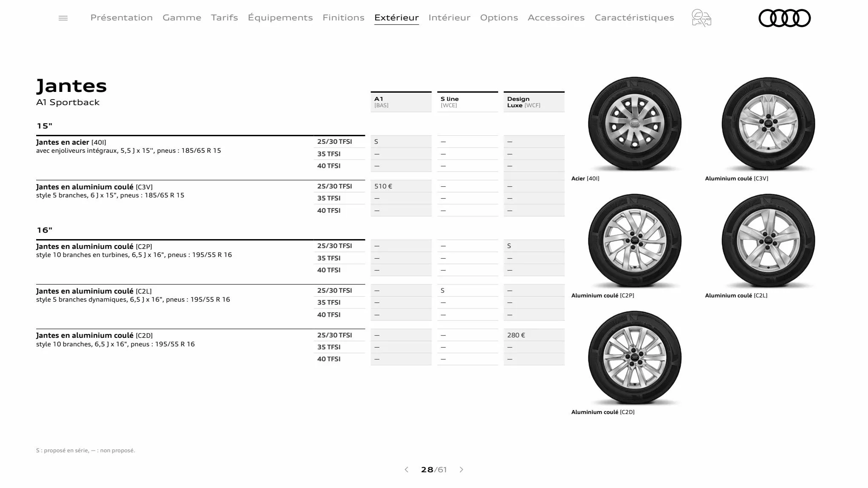Go to next page arrow
Viewport: 868px width, 488px height.
(x=461, y=470)
